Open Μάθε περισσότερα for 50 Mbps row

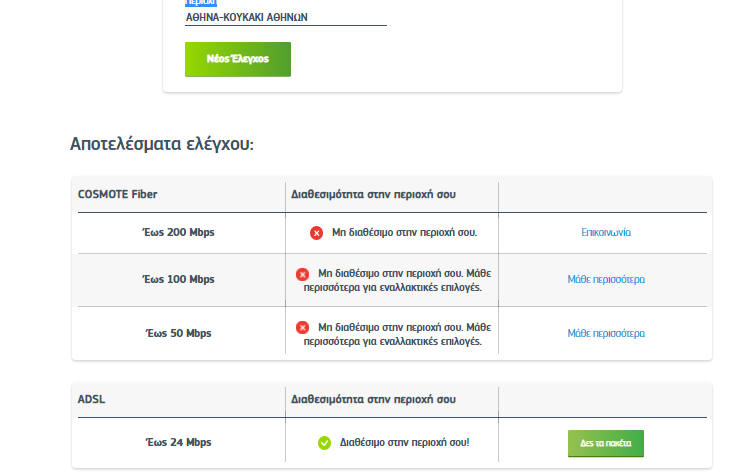pyautogui.click(x=606, y=333)
